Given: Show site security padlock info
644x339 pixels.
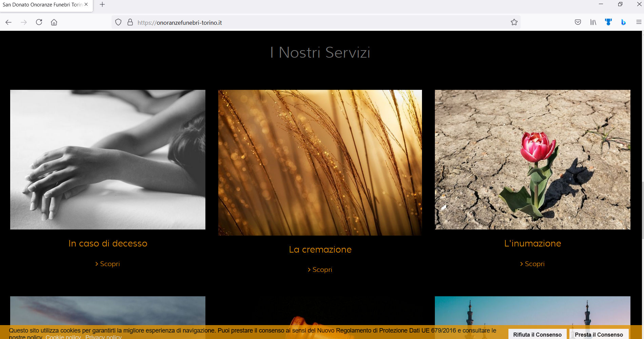Looking at the screenshot, I should (x=130, y=22).
